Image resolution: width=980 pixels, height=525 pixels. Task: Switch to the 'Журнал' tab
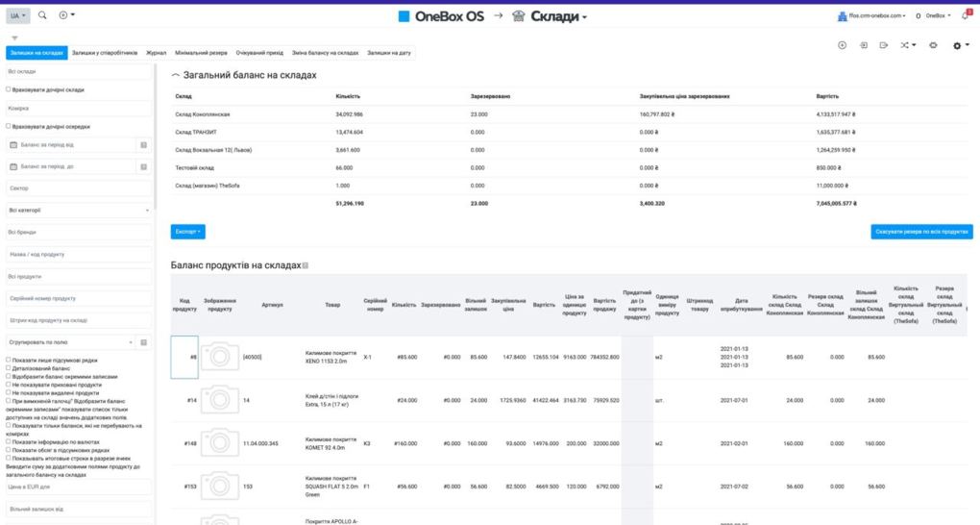pyautogui.click(x=156, y=53)
